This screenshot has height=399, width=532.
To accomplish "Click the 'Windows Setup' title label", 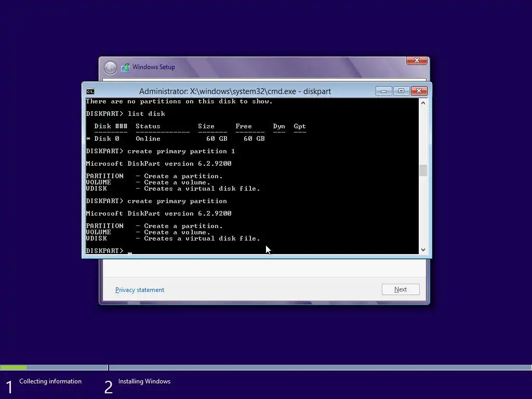I will tap(154, 67).
